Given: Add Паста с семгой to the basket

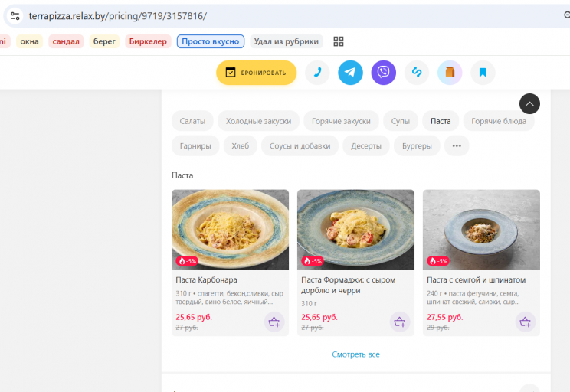Looking at the screenshot, I should 526,322.
